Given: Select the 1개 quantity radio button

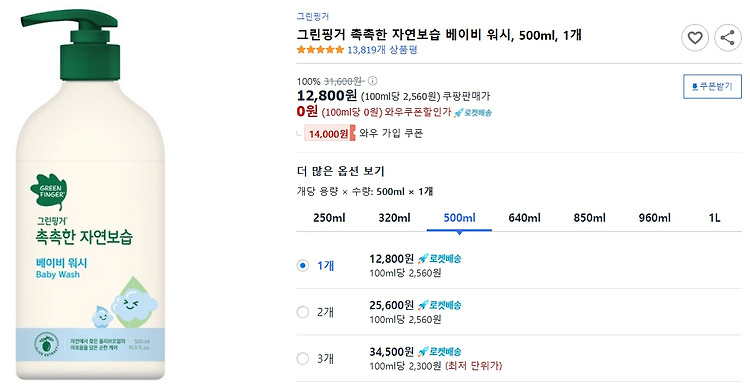Looking at the screenshot, I should point(302,266).
